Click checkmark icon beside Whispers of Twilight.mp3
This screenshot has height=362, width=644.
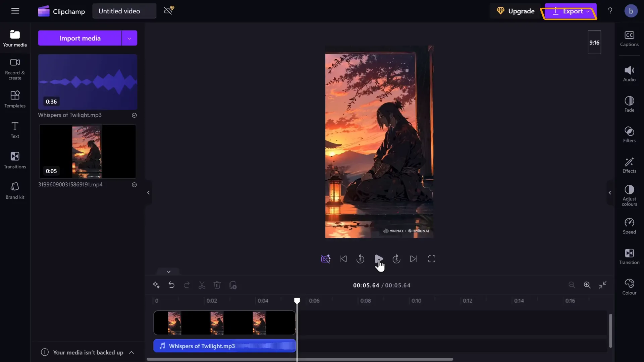tap(134, 115)
